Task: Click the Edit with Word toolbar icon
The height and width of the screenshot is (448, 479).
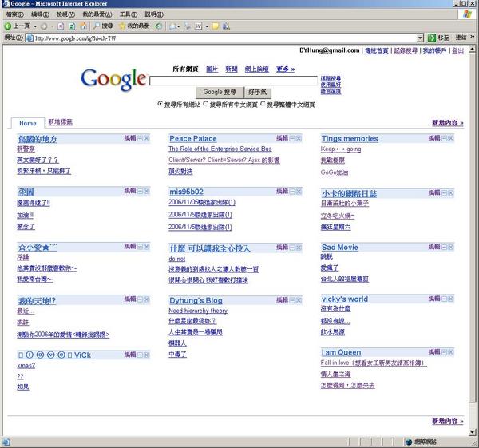Action: tap(199, 26)
